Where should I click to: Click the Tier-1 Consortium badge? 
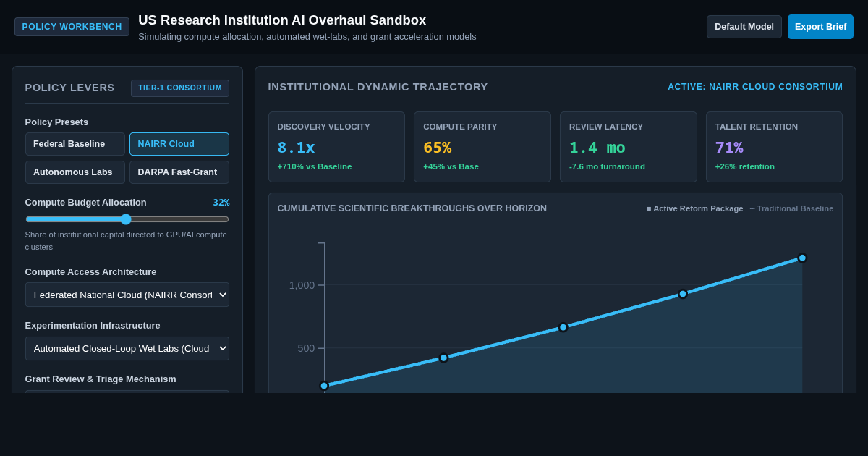click(180, 88)
